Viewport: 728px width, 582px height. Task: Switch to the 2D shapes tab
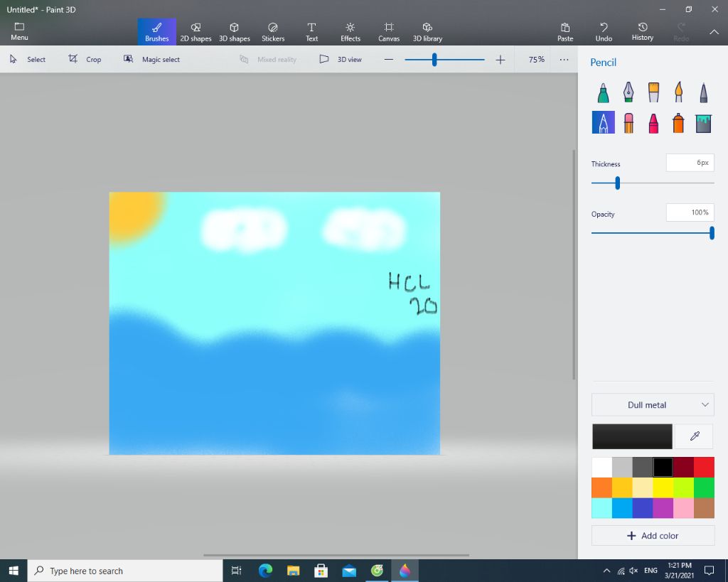196,32
